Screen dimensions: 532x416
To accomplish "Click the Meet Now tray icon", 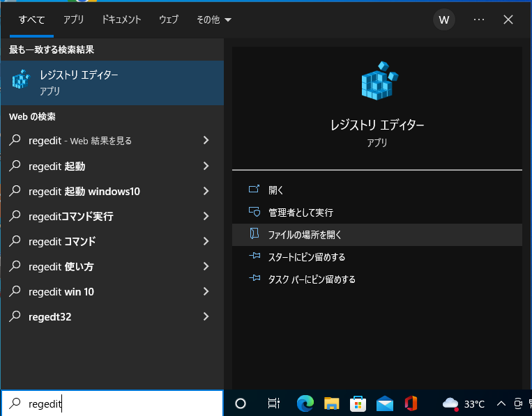I will coord(518,403).
